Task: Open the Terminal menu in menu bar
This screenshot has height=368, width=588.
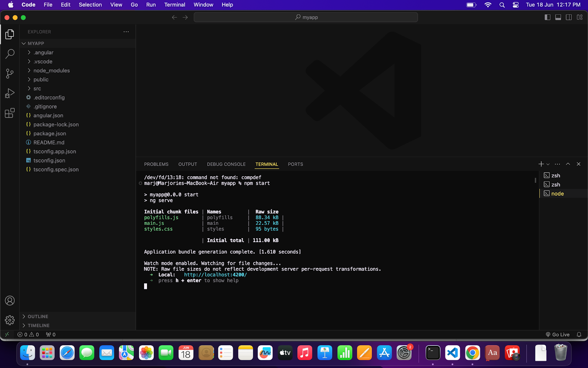Action: (175, 5)
